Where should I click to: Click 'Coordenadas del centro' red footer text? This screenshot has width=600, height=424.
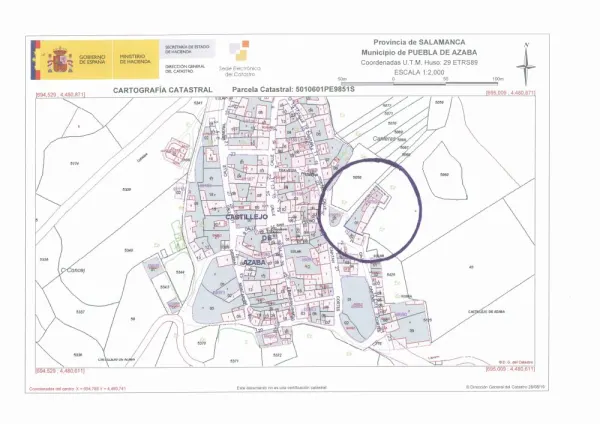point(78,388)
